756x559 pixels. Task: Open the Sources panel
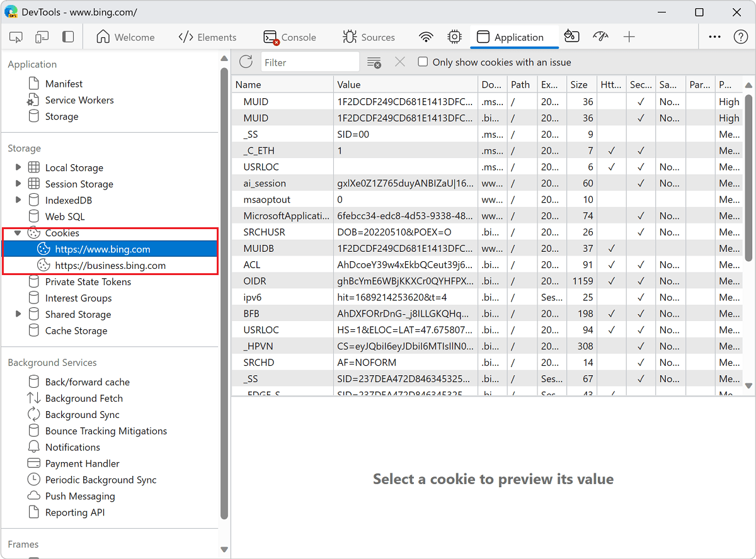pyautogui.click(x=369, y=37)
